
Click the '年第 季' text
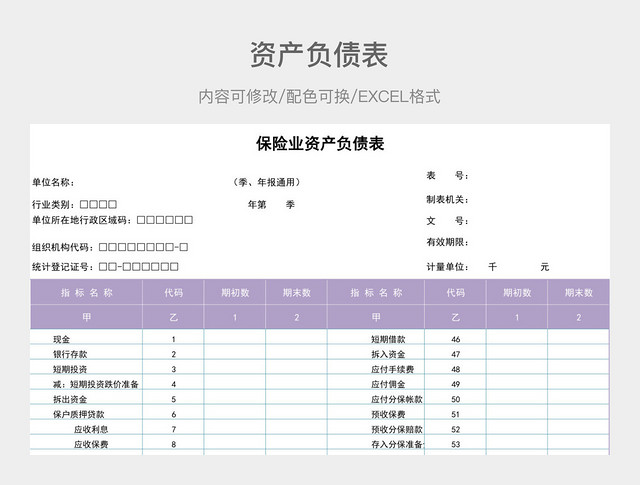271,204
